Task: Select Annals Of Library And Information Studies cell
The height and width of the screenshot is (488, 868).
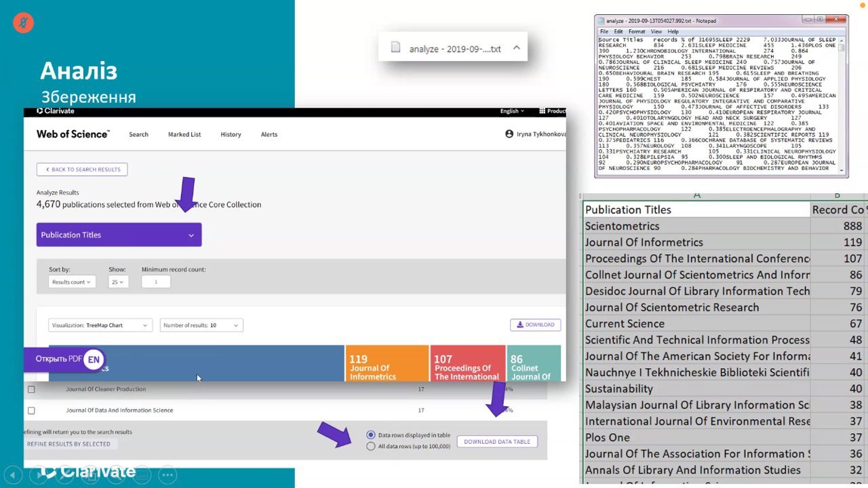Action: pyautogui.click(x=697, y=470)
